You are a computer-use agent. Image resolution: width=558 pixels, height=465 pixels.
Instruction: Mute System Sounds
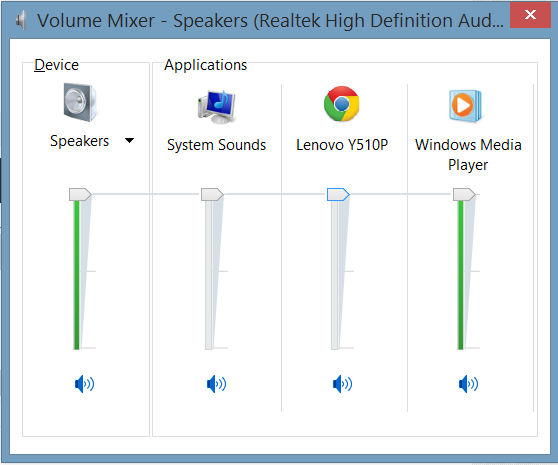click(x=216, y=384)
